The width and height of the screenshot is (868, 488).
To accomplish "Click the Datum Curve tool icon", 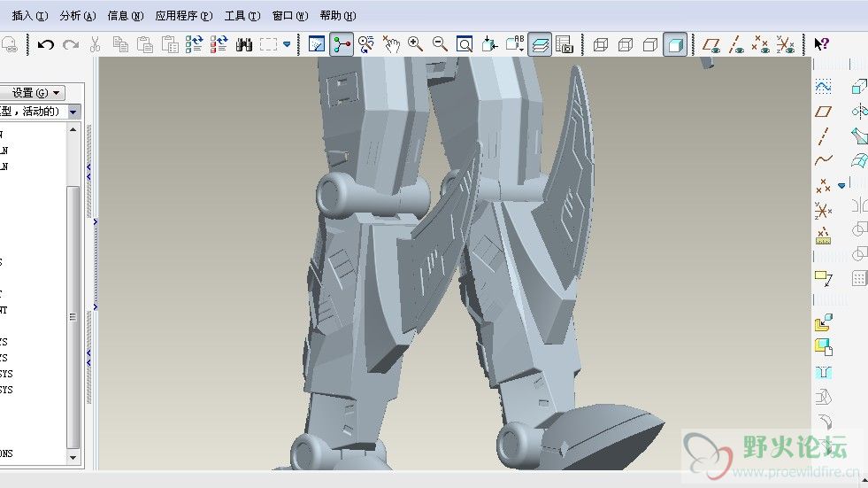I will click(823, 160).
